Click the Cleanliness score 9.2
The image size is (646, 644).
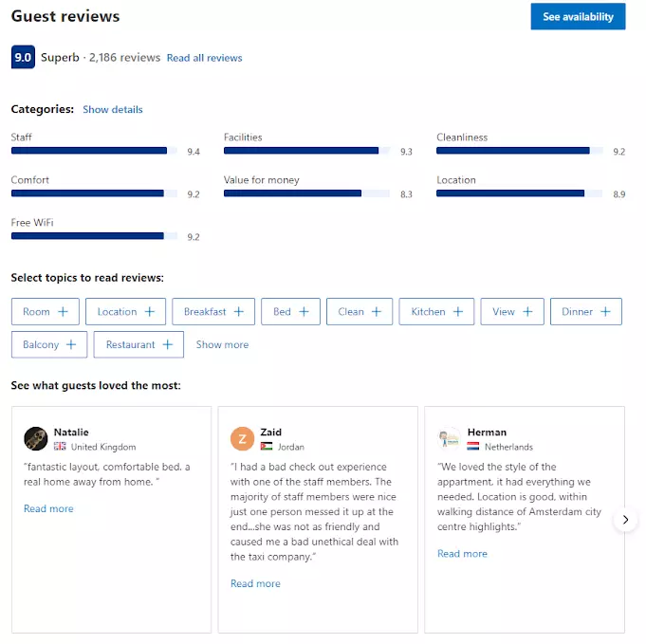[x=619, y=152]
